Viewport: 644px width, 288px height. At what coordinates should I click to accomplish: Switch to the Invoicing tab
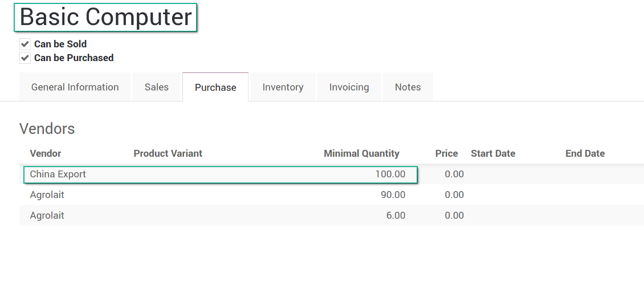coord(349,87)
